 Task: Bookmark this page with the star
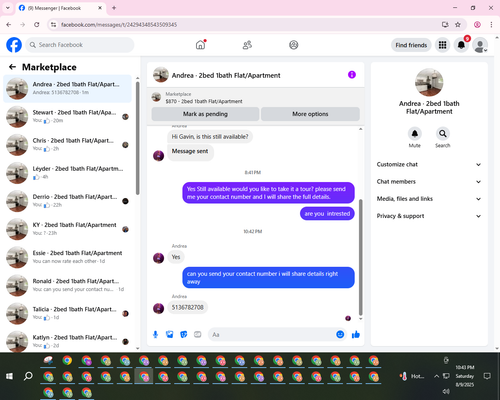coord(458,25)
